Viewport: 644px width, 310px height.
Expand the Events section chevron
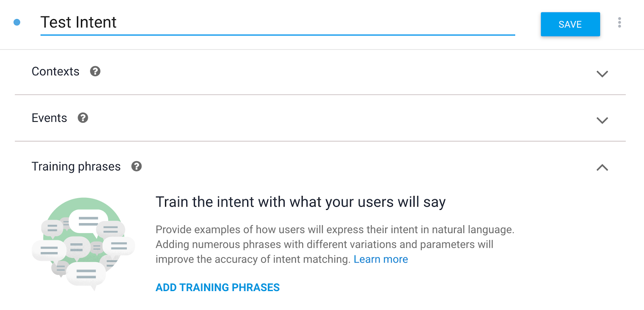pyautogui.click(x=602, y=120)
